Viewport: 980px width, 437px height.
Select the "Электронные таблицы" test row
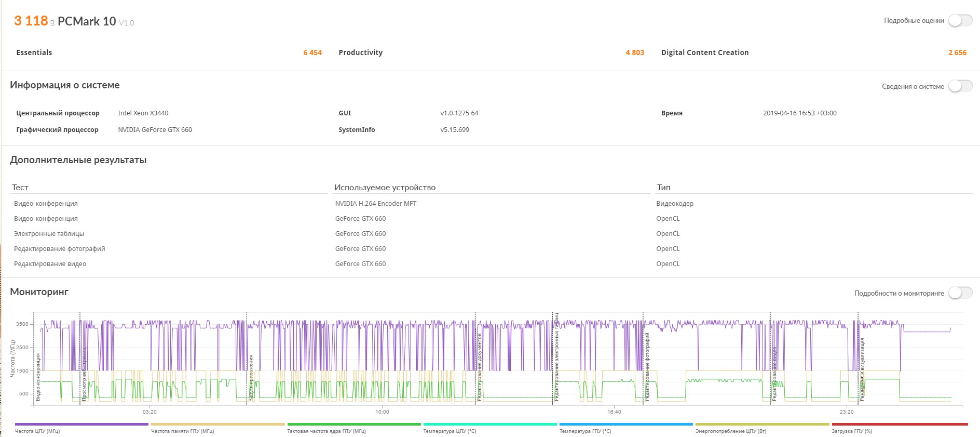[49, 234]
